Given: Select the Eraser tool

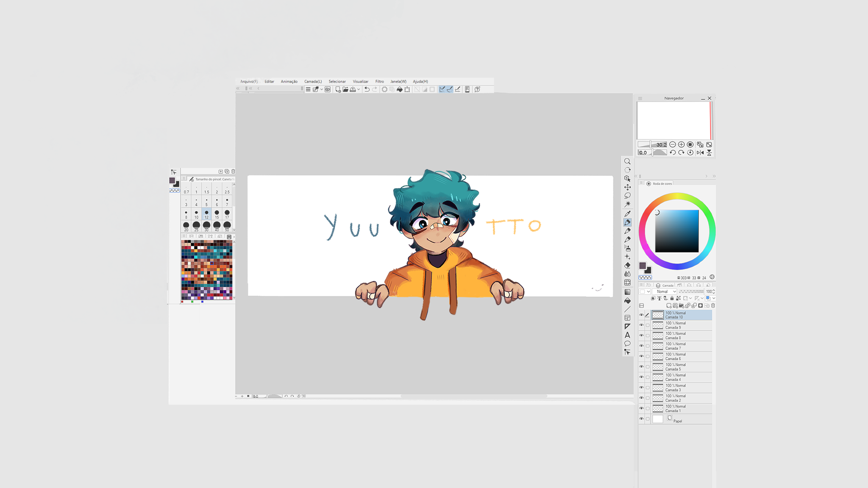Looking at the screenshot, I should [627, 266].
